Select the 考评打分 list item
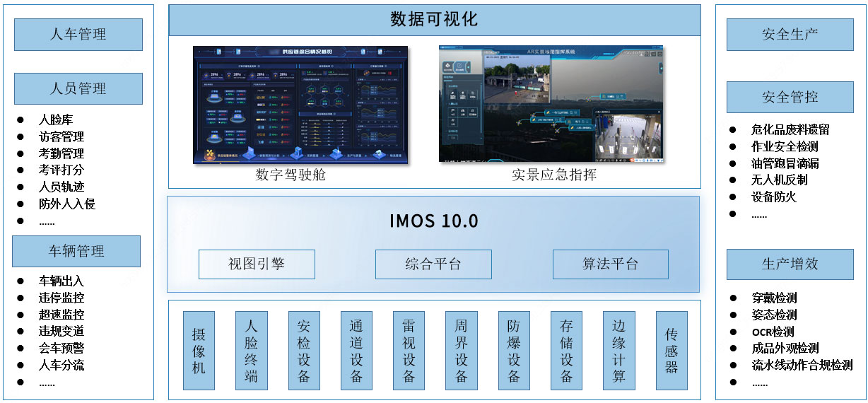 pyautogui.click(x=61, y=170)
